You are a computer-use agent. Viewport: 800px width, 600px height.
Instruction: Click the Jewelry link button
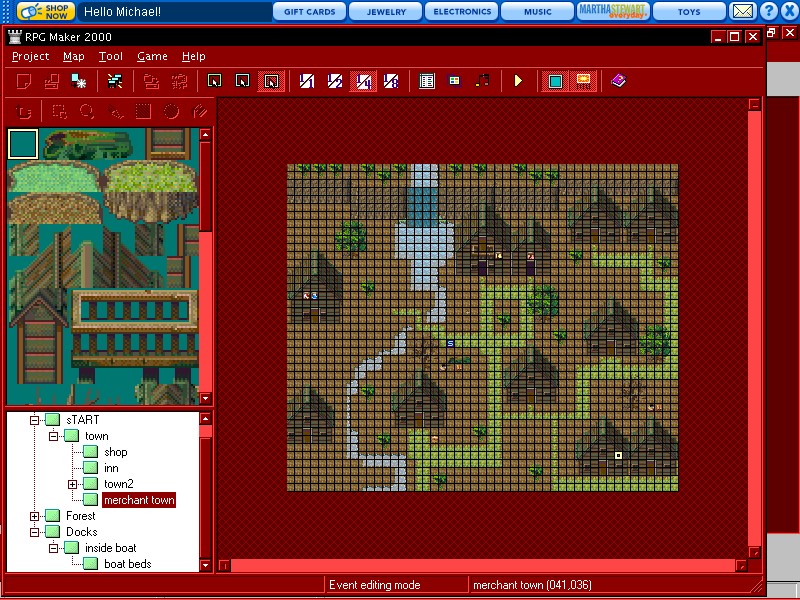point(386,11)
